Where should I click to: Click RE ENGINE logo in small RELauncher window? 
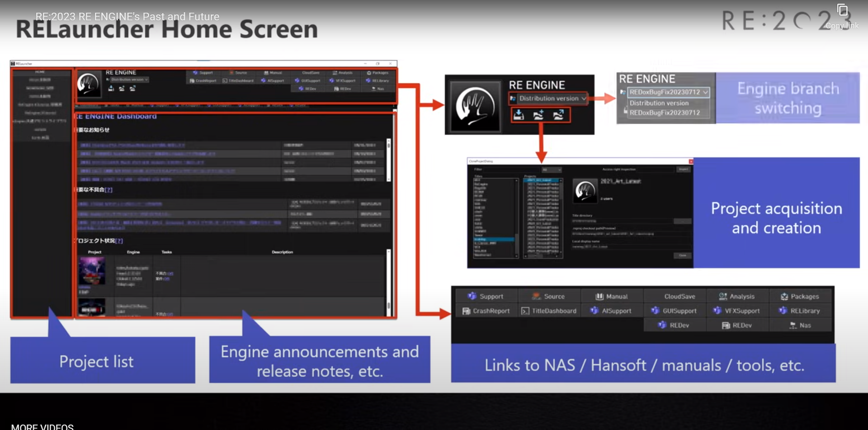[88, 84]
